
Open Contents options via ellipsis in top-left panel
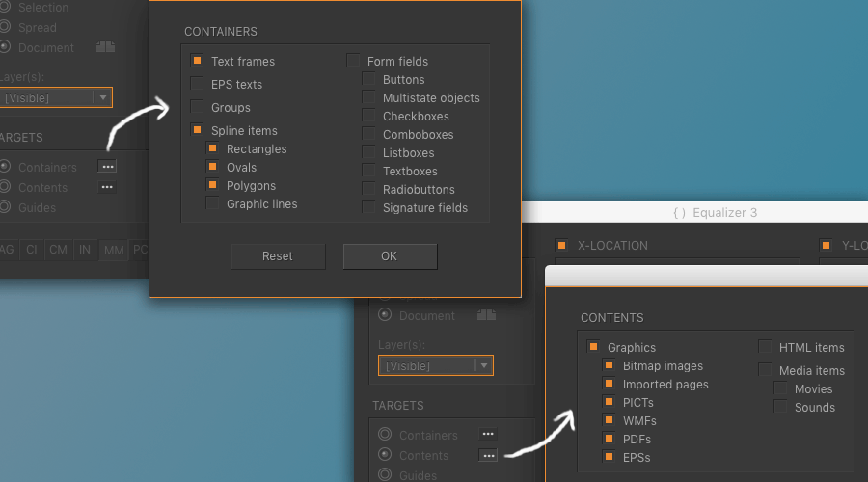[107, 187]
